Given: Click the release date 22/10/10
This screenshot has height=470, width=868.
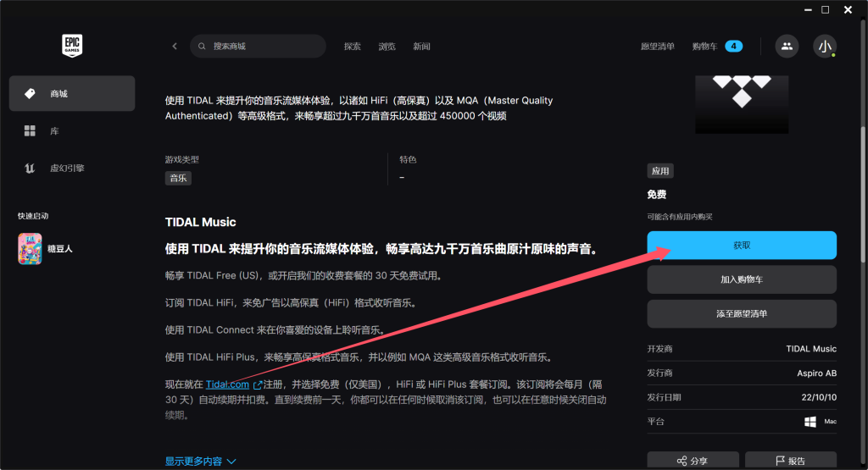Looking at the screenshot, I should (819, 397).
